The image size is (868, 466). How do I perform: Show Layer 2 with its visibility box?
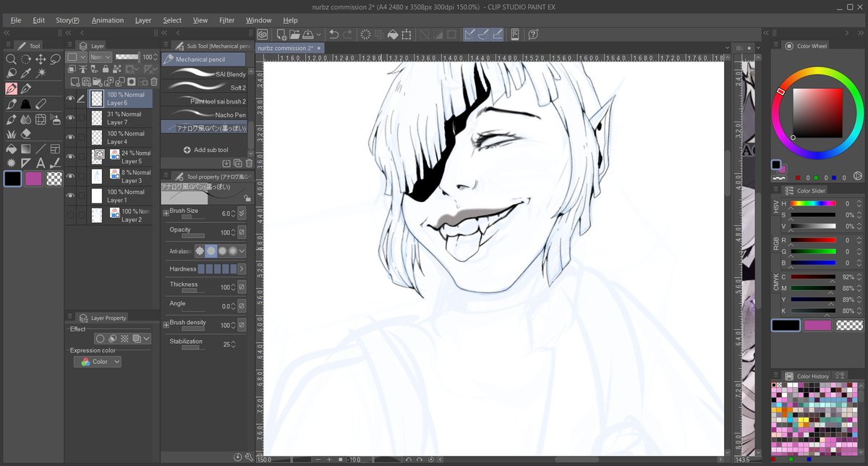[x=71, y=216]
